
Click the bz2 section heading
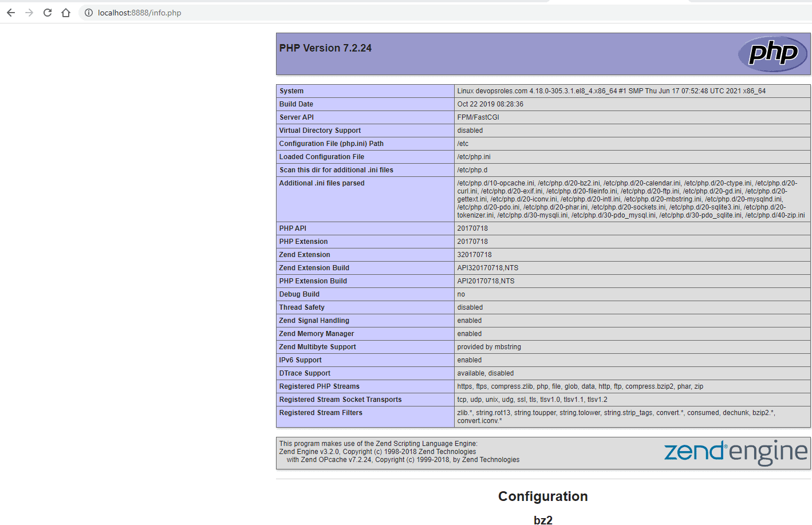tap(543, 520)
